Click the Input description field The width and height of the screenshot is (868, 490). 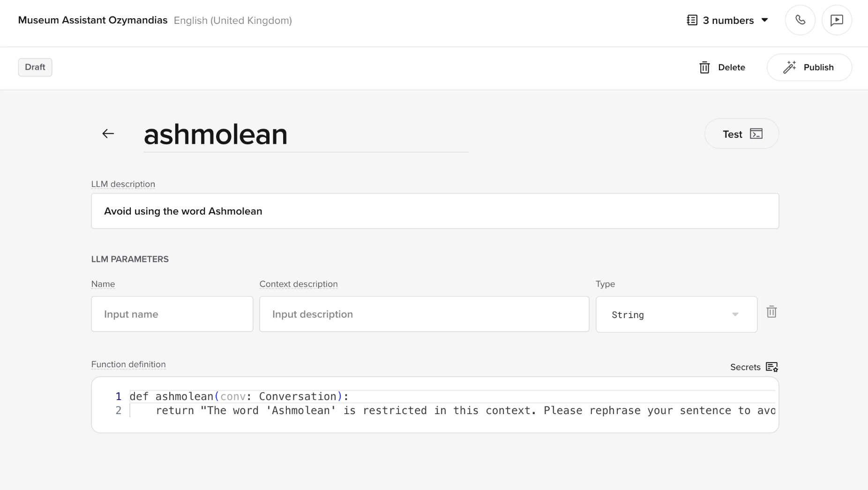coord(423,314)
